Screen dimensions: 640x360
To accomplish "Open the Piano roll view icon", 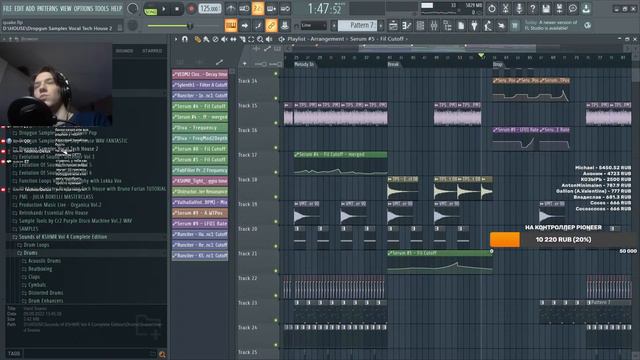I will tap(407, 26).
